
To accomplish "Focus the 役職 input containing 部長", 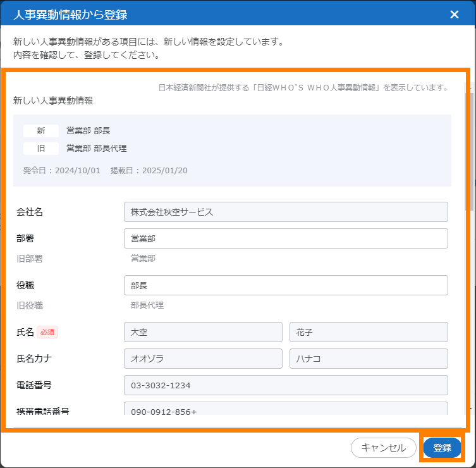I will tap(286, 285).
